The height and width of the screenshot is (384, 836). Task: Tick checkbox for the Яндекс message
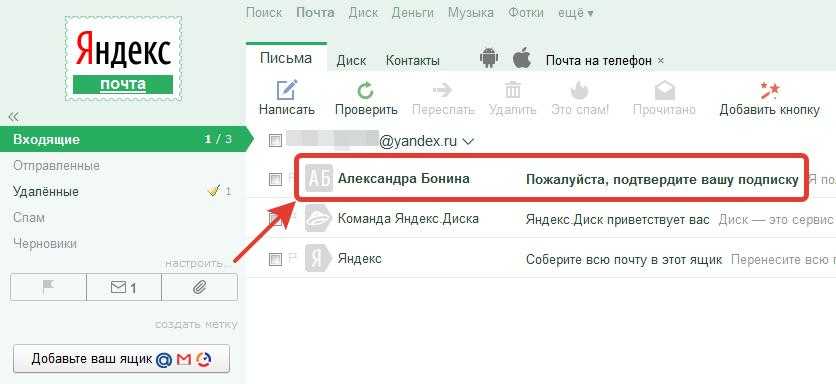tap(275, 260)
